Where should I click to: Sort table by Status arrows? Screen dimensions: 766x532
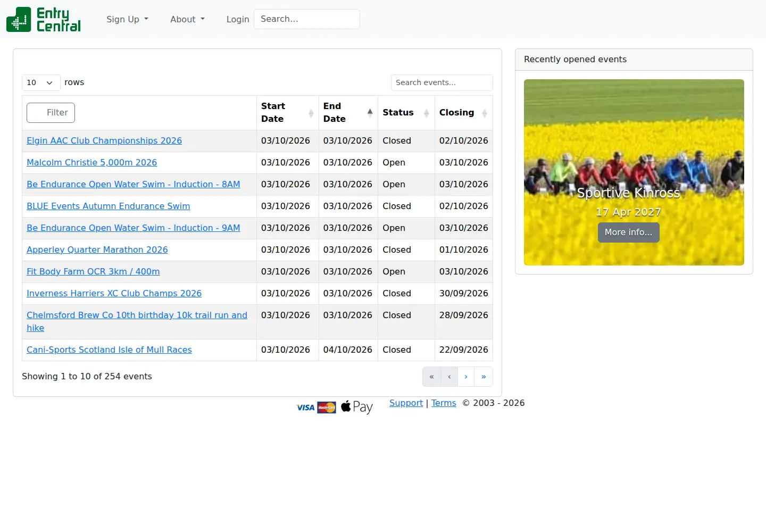click(427, 113)
